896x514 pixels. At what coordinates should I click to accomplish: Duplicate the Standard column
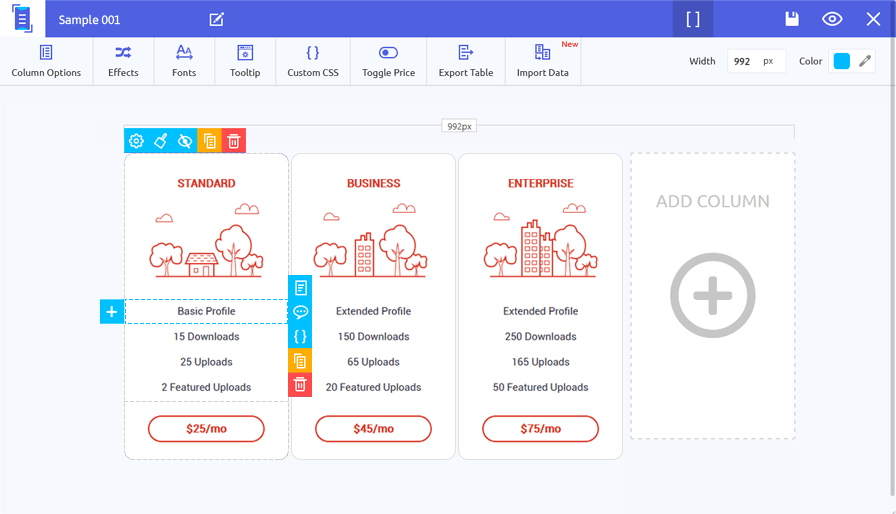tap(209, 141)
